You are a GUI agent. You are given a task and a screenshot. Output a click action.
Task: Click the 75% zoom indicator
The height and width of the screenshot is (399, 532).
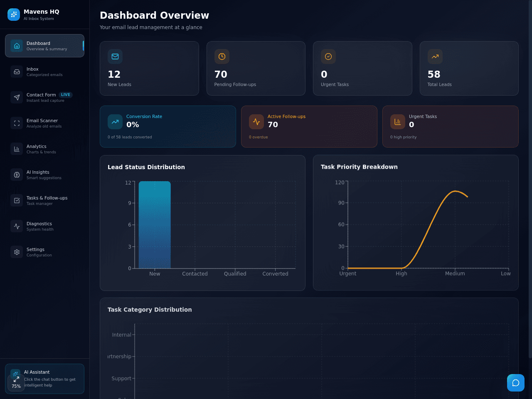(16, 386)
